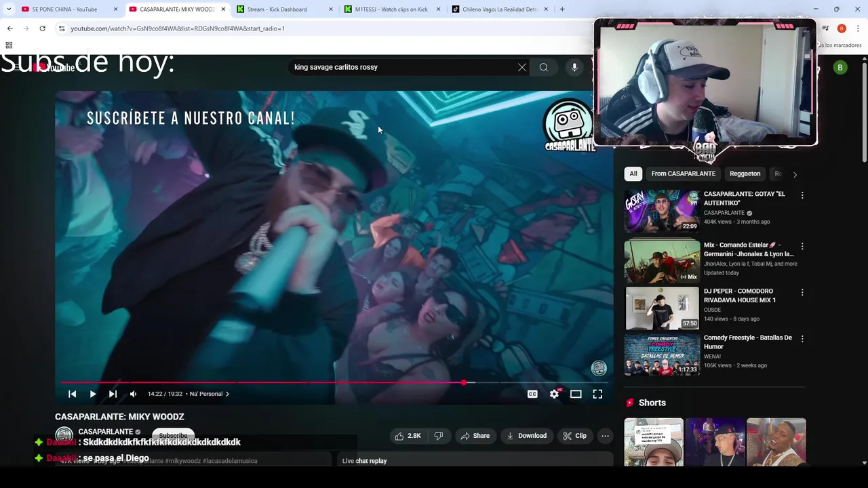The image size is (868, 488).
Task: Open third Shorts thumbnail
Action: coord(776,442)
